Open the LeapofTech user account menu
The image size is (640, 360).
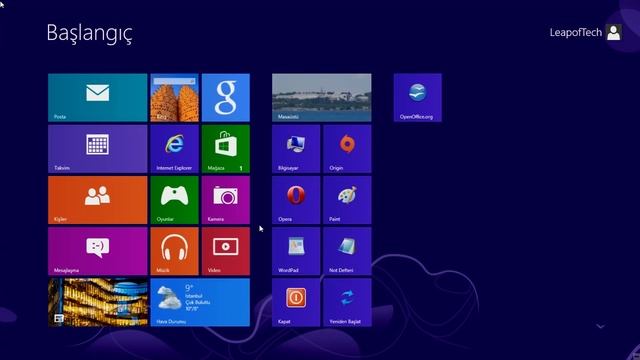[x=586, y=32]
